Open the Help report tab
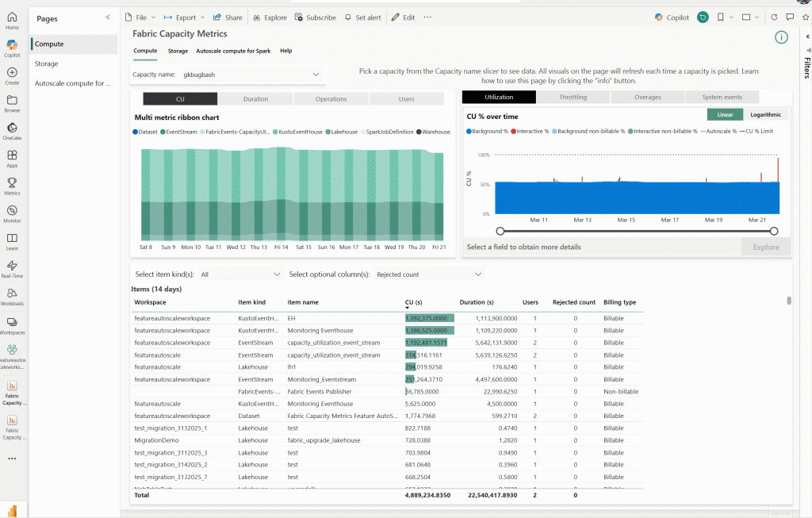 tap(285, 51)
